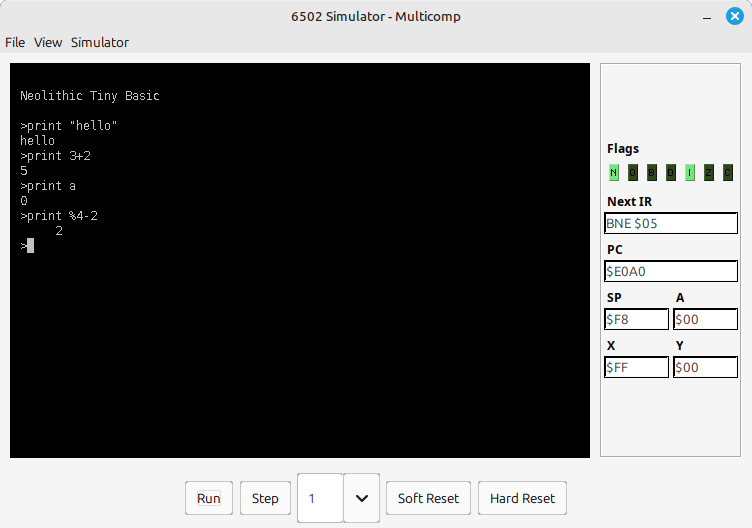Select the PC register field
The image size is (752, 528).
click(x=671, y=271)
